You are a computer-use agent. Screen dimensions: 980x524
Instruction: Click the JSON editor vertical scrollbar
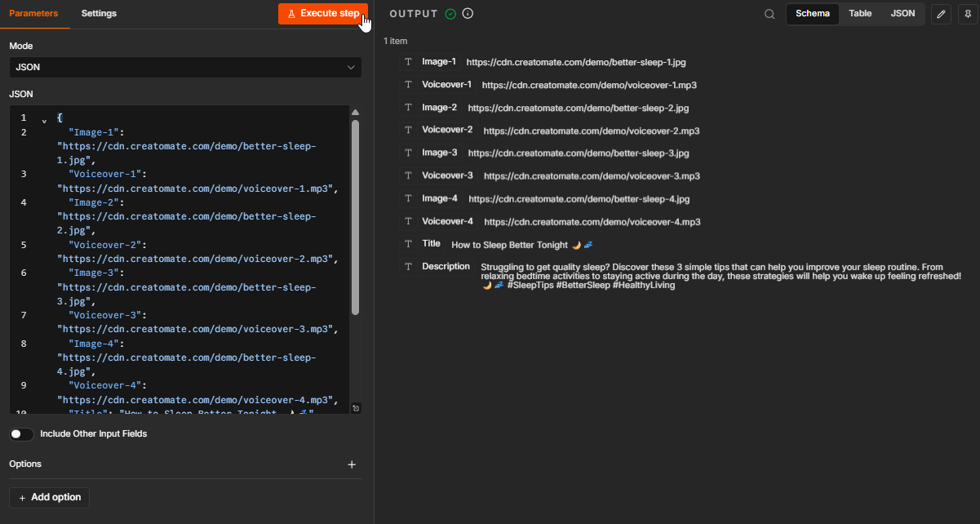tap(355, 217)
